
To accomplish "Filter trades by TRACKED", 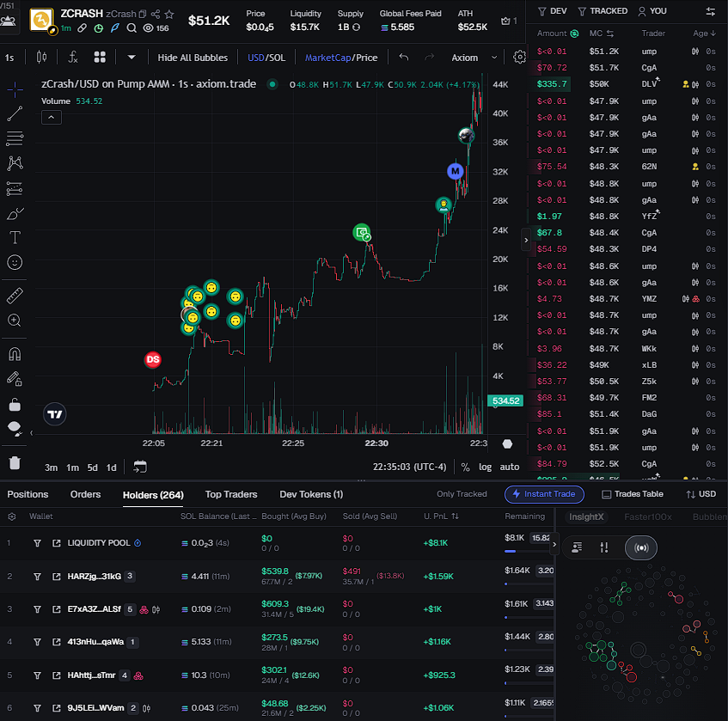I will [x=603, y=11].
